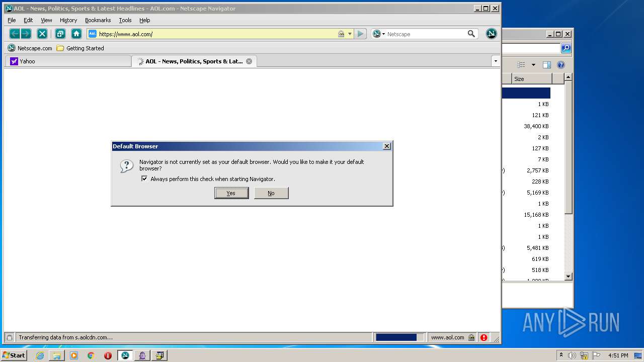Click the AOL site icon in address bar
The image size is (644, 362).
click(x=93, y=34)
